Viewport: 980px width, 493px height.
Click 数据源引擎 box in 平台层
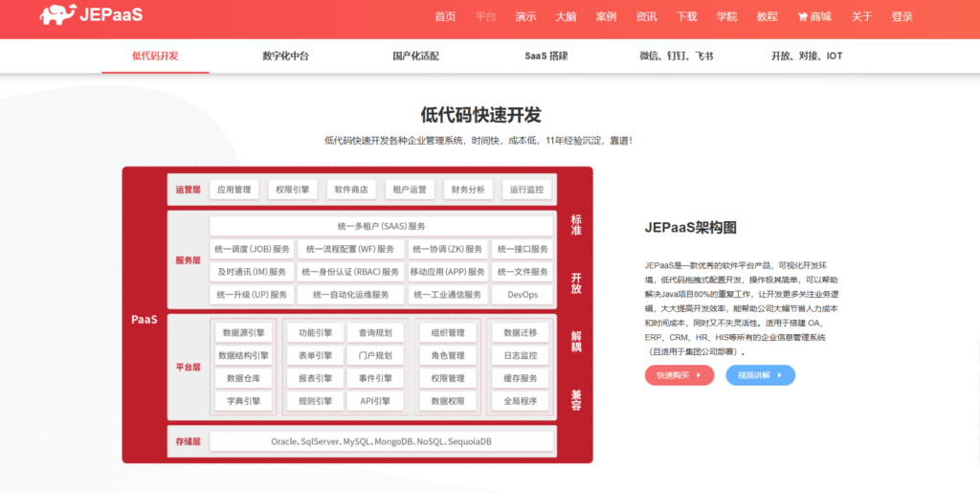(x=243, y=333)
